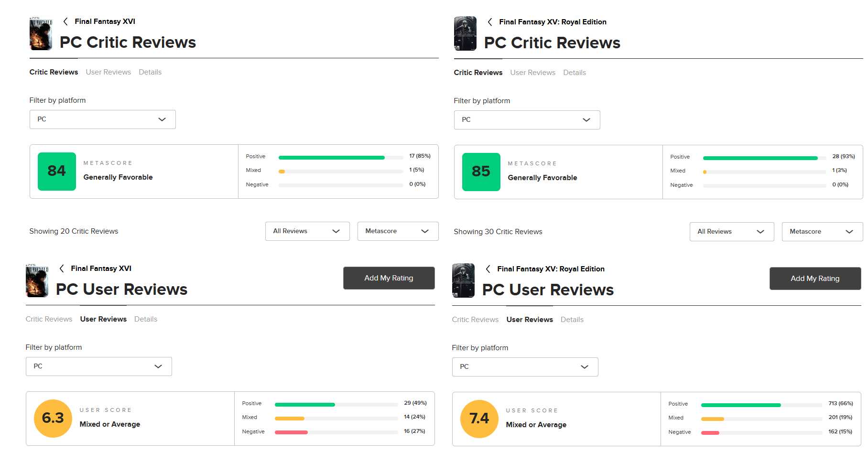Click Add My Rating for Final Fantasy XVI
The height and width of the screenshot is (452, 868).
(x=389, y=278)
